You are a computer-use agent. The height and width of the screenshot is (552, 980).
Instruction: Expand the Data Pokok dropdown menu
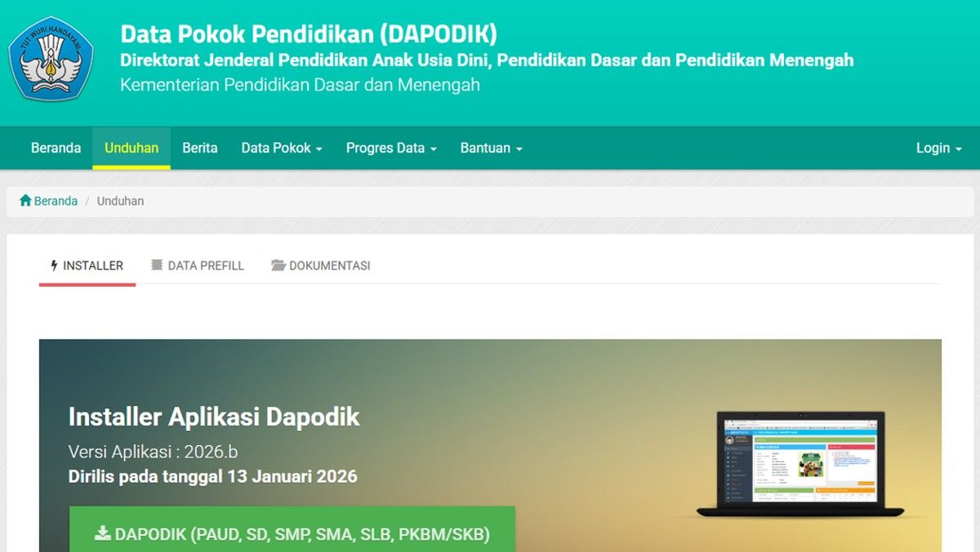282,148
